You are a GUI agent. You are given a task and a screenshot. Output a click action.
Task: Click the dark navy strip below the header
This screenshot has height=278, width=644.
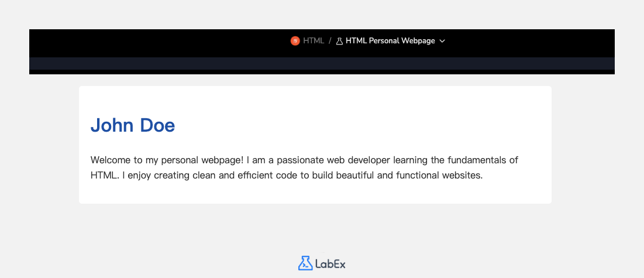(x=322, y=64)
